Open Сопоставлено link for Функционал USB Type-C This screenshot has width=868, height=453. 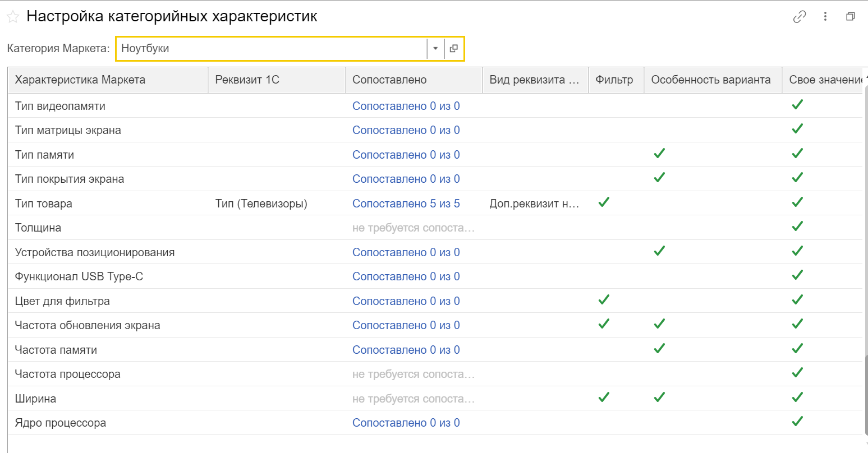pyautogui.click(x=406, y=276)
